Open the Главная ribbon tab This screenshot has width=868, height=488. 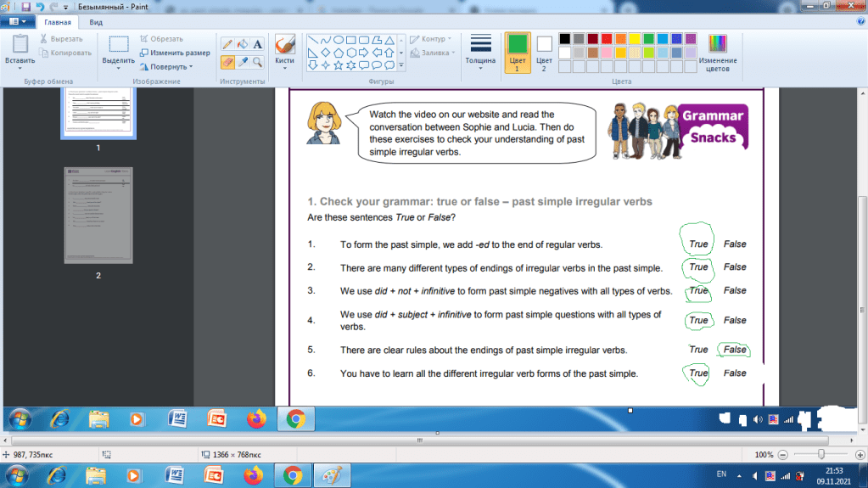click(59, 22)
